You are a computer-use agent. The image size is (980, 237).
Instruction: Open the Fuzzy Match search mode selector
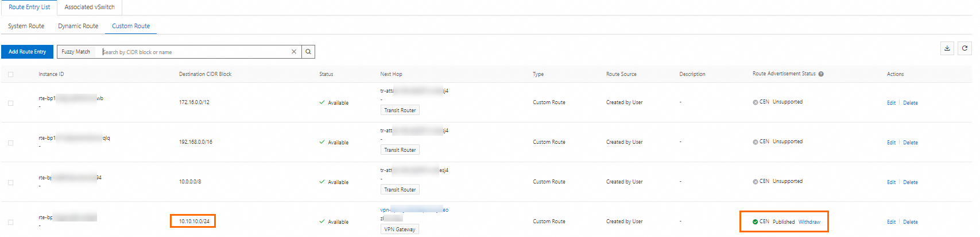coord(76,52)
